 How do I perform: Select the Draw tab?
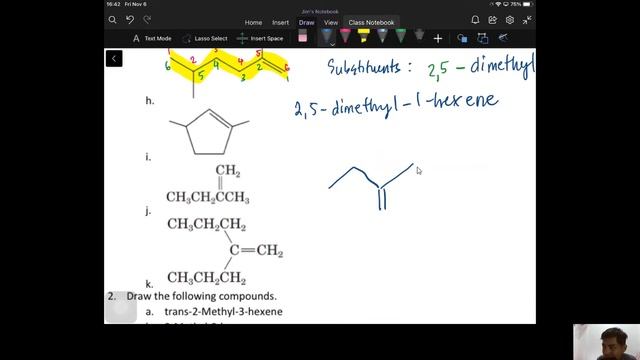coord(307,22)
